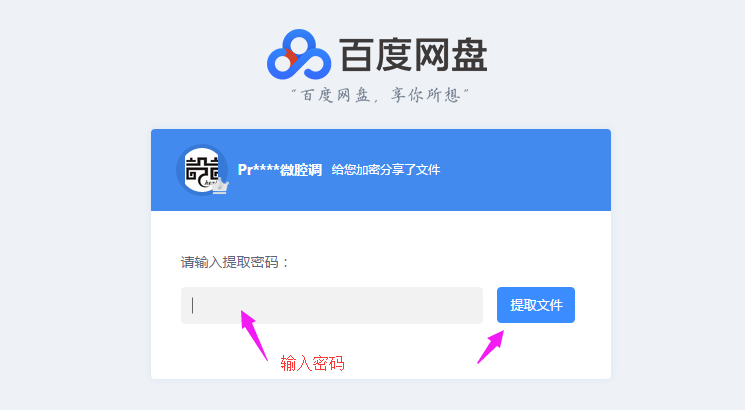The height and width of the screenshot is (410, 745).
Task: Open the sharer name Pr****微腔调
Action: pos(280,170)
